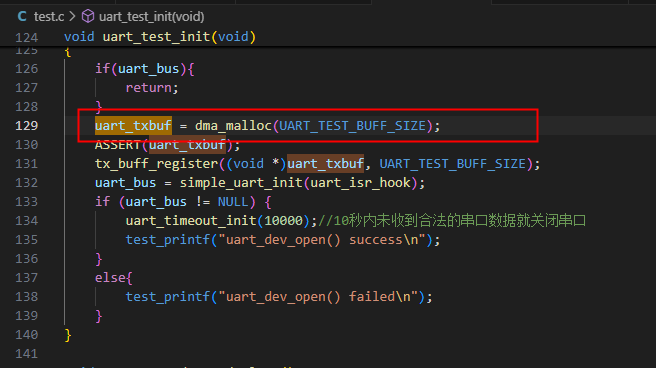Screen dimensions: 656x368
Task: Click line number 129 in gutter
Action: (x=27, y=125)
